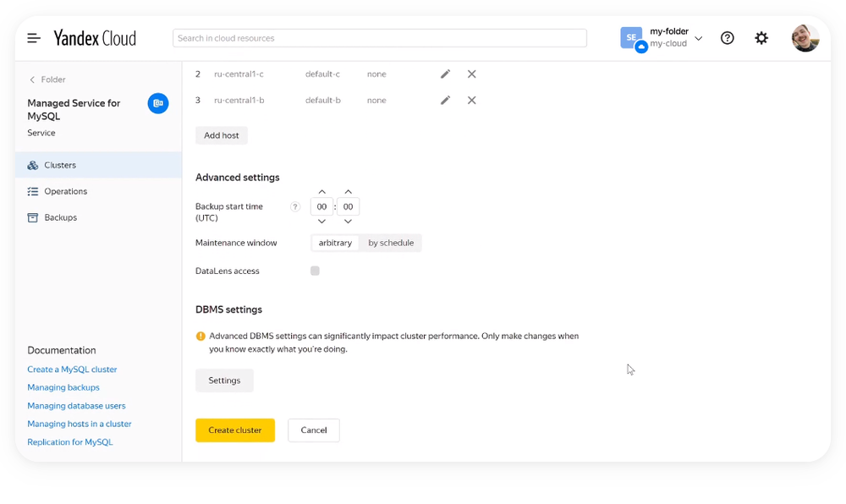The width and height of the screenshot is (846, 504).
Task: Click the Clusters sidebar icon
Action: [x=33, y=165]
